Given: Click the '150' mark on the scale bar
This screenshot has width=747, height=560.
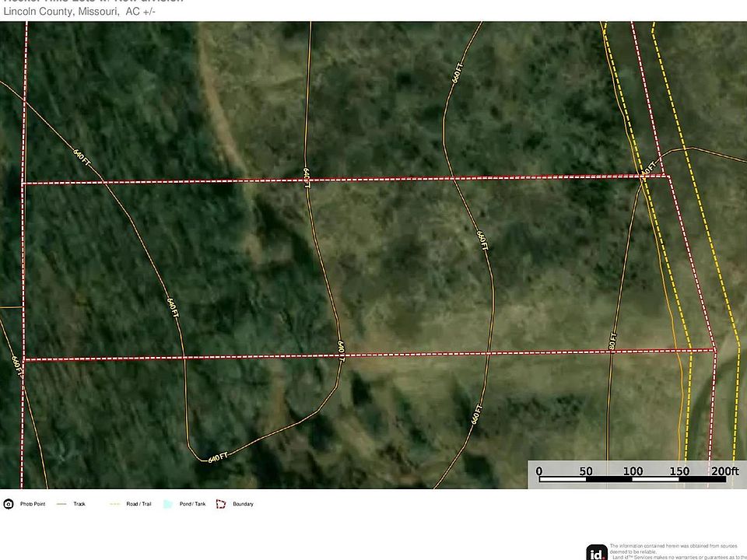Looking at the screenshot, I should pyautogui.click(x=679, y=471).
